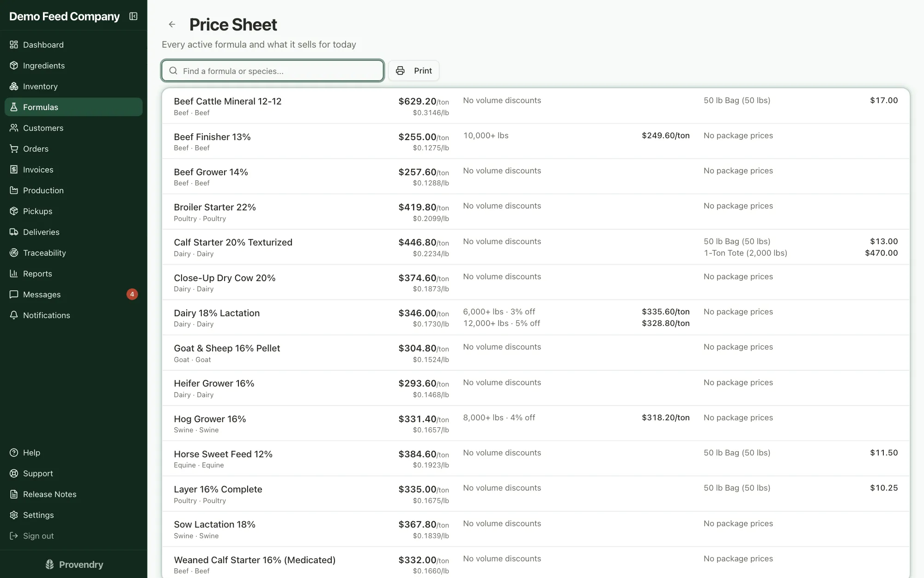Click the Settings gear icon

(14, 515)
